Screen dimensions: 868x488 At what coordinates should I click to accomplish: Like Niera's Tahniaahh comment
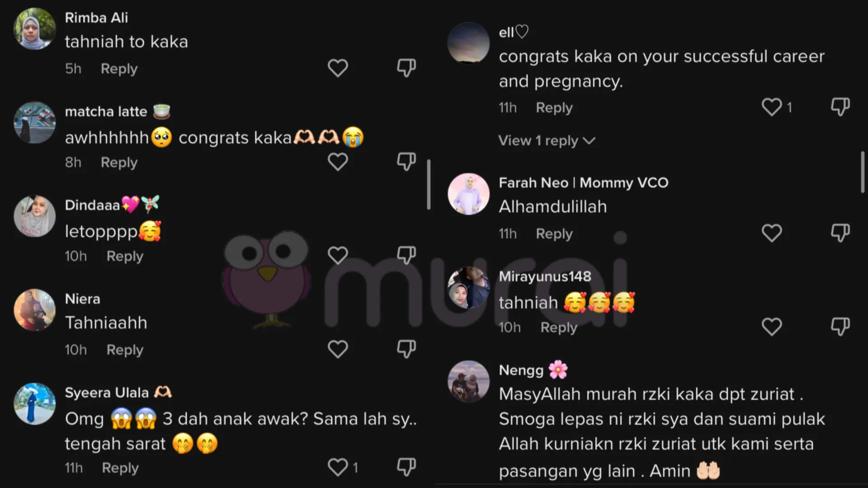coord(338,349)
